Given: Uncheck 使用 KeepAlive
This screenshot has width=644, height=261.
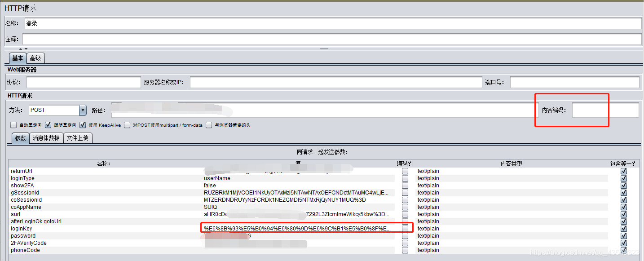Looking at the screenshot, I should click(83, 125).
